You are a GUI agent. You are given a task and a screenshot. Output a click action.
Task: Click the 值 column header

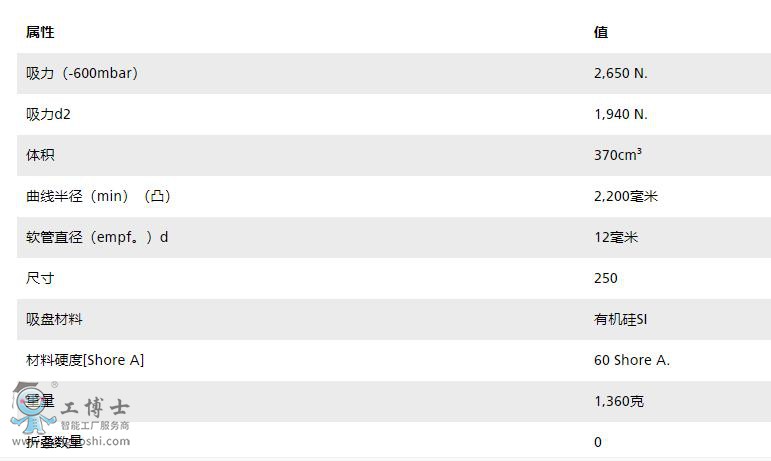coord(601,32)
